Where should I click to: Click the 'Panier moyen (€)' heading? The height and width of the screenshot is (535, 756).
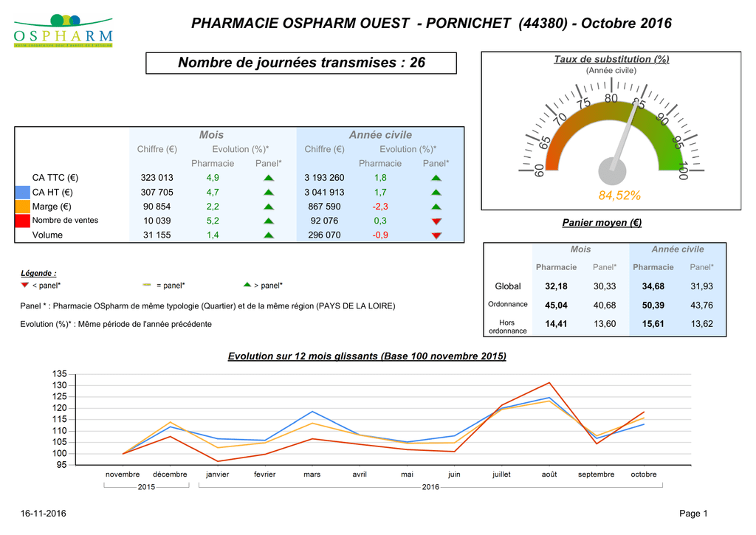coord(602,223)
